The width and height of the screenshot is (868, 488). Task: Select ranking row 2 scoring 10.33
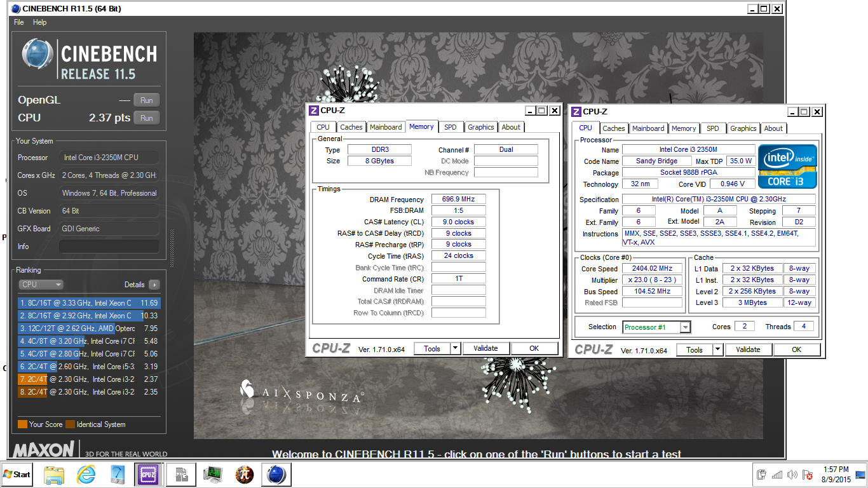[x=89, y=316]
